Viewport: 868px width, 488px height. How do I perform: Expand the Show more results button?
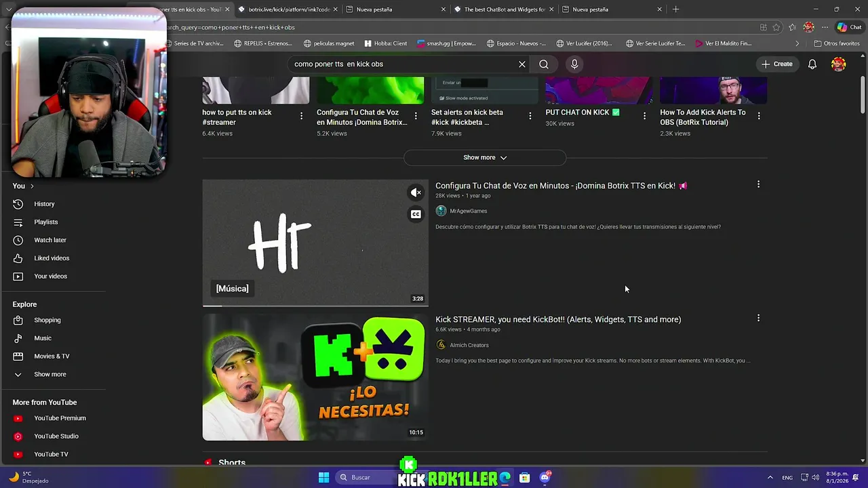pyautogui.click(x=485, y=157)
